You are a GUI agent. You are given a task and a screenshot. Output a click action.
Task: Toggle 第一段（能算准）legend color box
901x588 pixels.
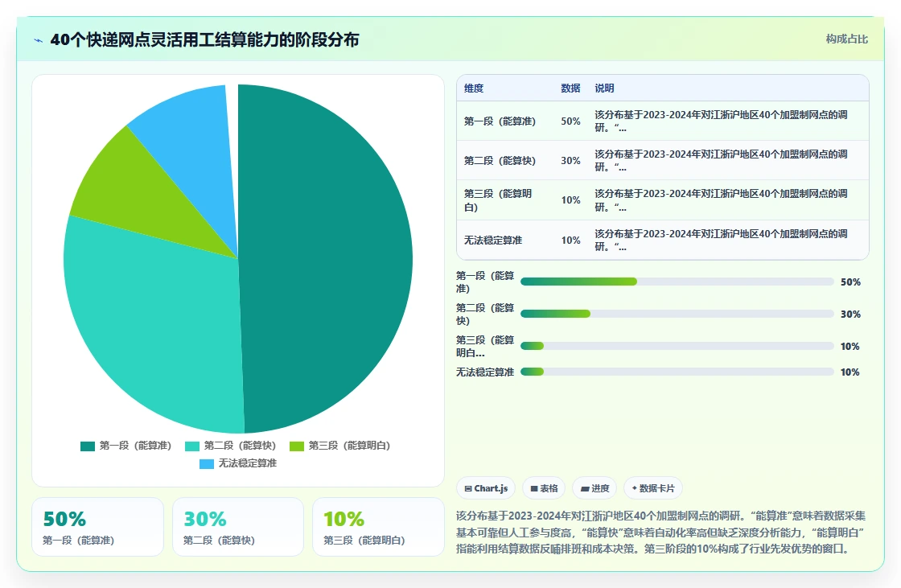click(x=88, y=446)
